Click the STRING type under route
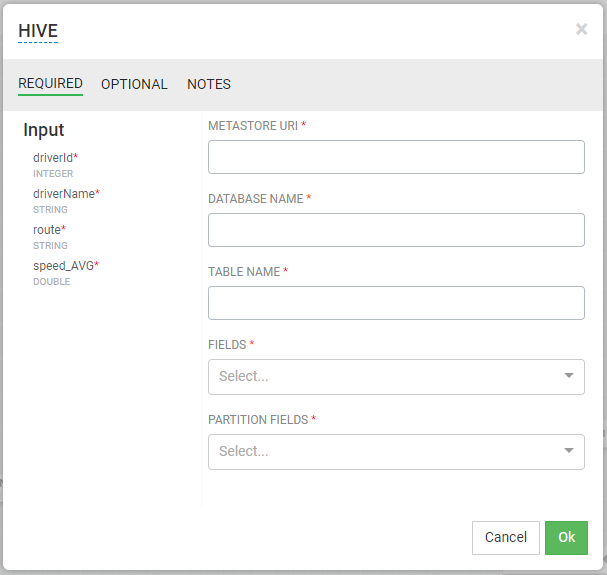The image size is (607, 575). click(x=50, y=246)
